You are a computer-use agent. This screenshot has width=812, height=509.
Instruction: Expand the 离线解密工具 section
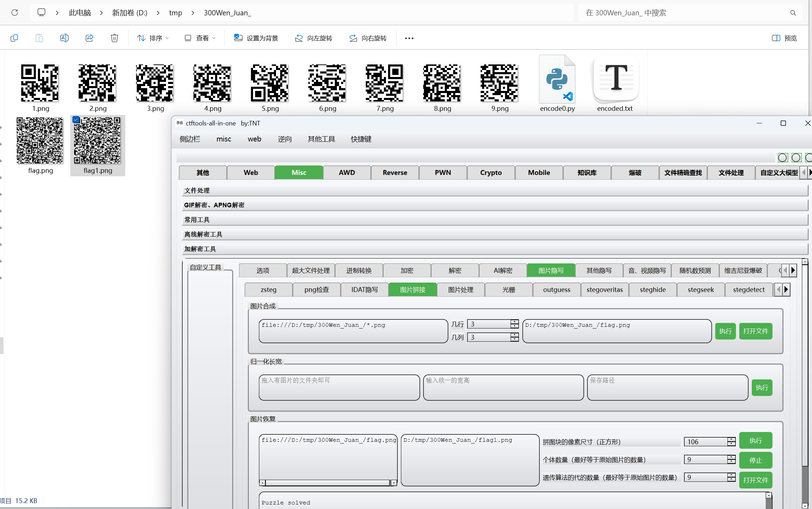(495, 234)
